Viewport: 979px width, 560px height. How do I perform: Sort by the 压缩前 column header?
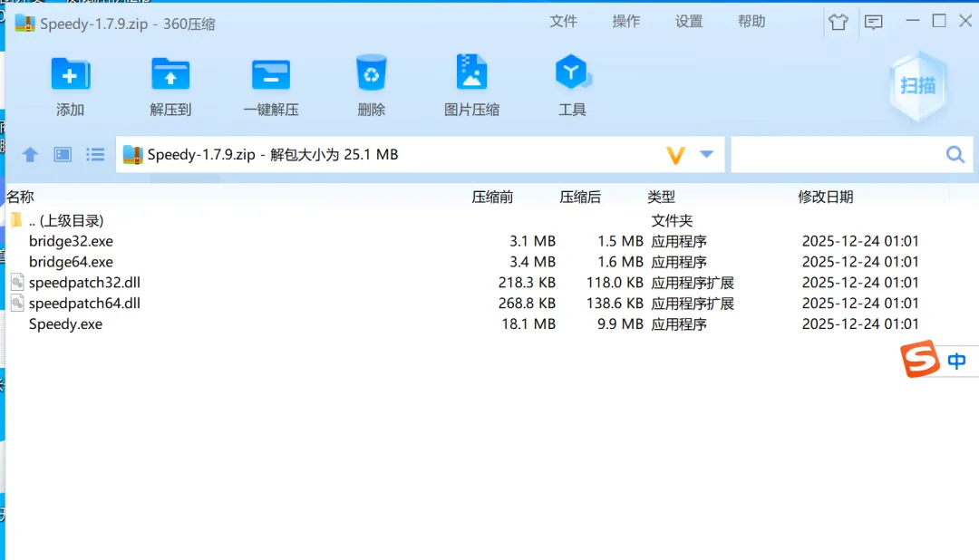492,198
